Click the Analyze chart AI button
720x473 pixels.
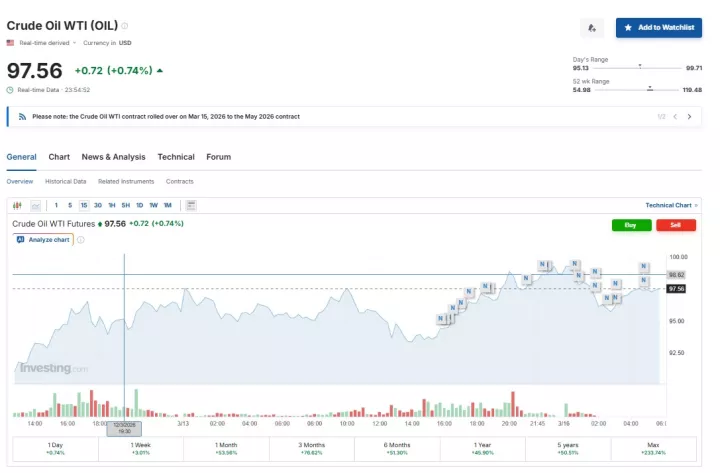point(43,240)
